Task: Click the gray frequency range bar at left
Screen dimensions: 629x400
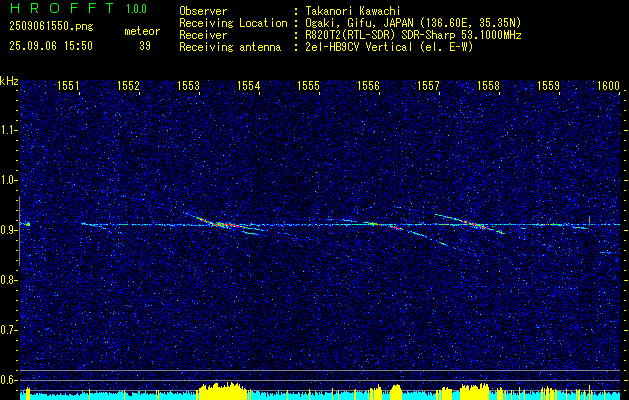Action: pos(19,231)
